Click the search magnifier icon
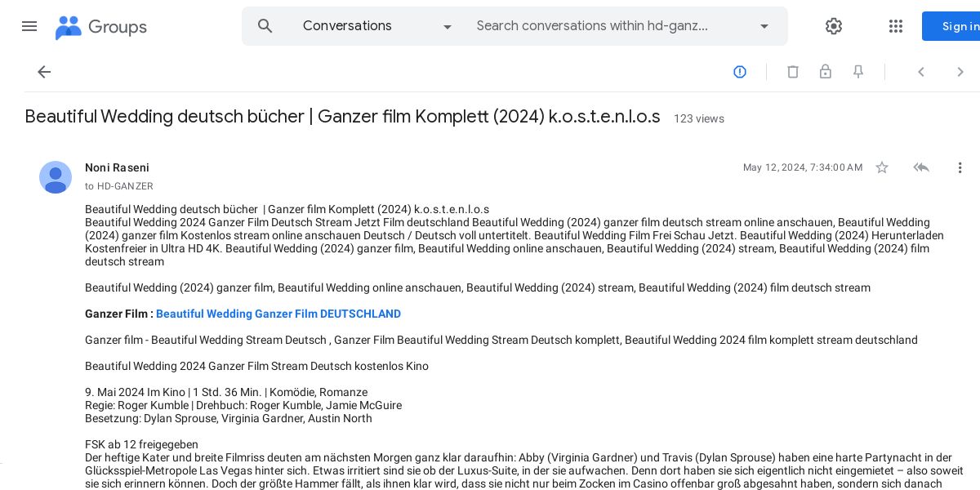The height and width of the screenshot is (490, 980). tap(265, 26)
